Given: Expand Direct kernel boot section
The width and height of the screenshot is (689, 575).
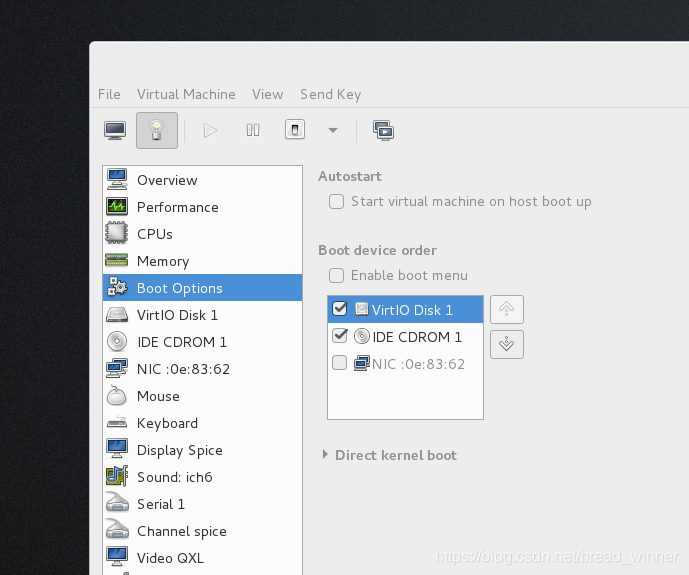Looking at the screenshot, I should [325, 455].
